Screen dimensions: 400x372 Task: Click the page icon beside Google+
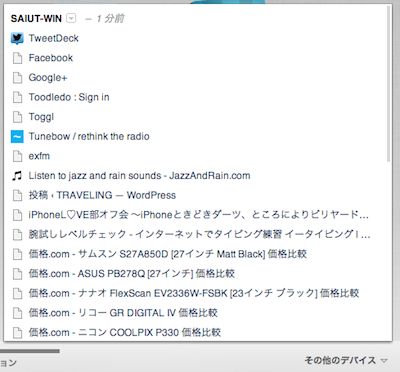click(17, 78)
